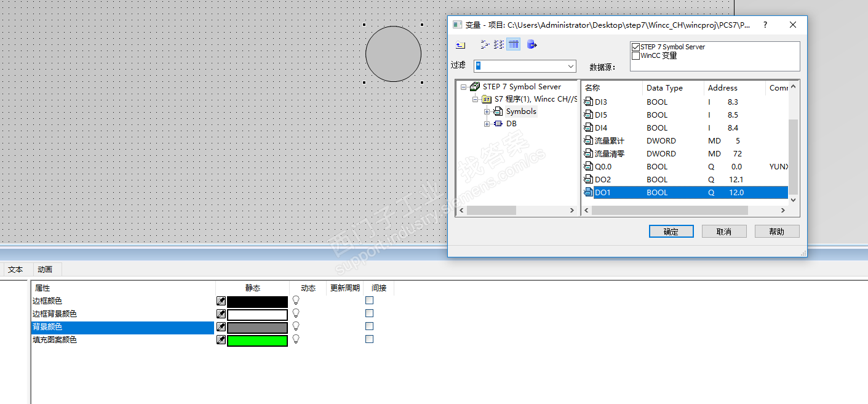The width and height of the screenshot is (868, 404).
Task: Collapse the STEP 7 Symbol Server root node
Action: [464, 87]
